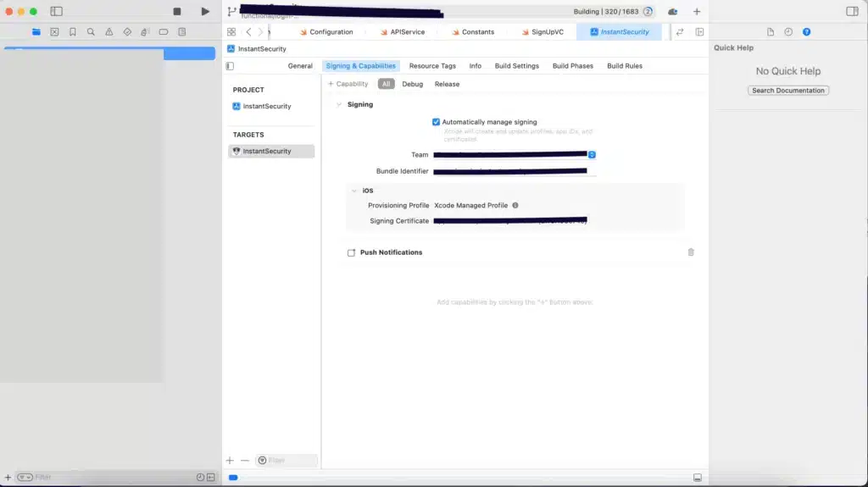This screenshot has width=868, height=487.
Task: Switch to the Build Settings tab
Action: pos(516,66)
